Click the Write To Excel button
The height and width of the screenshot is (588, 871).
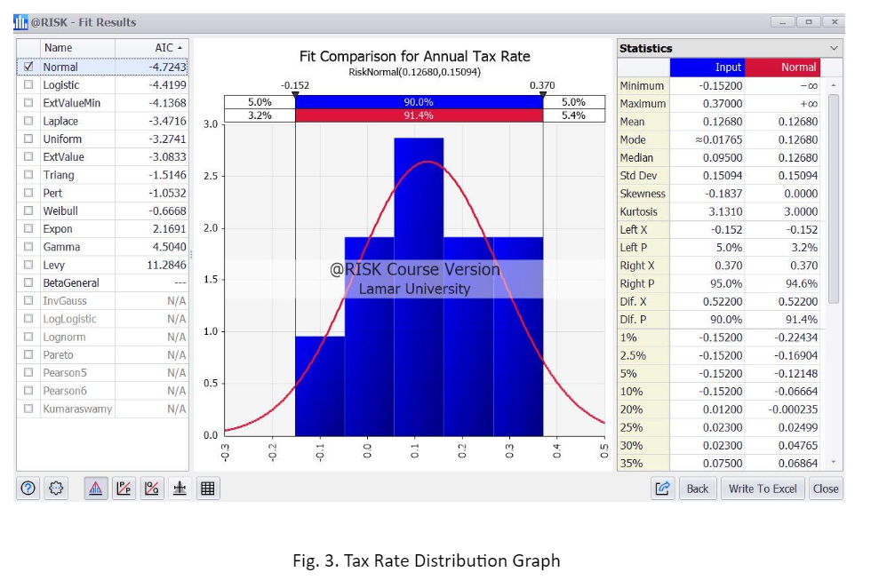click(763, 488)
